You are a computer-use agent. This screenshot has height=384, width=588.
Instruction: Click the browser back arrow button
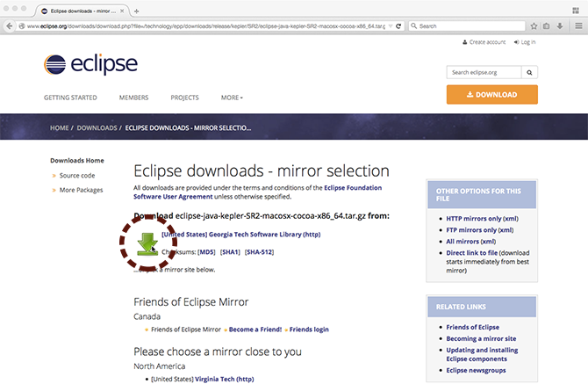pos(10,25)
